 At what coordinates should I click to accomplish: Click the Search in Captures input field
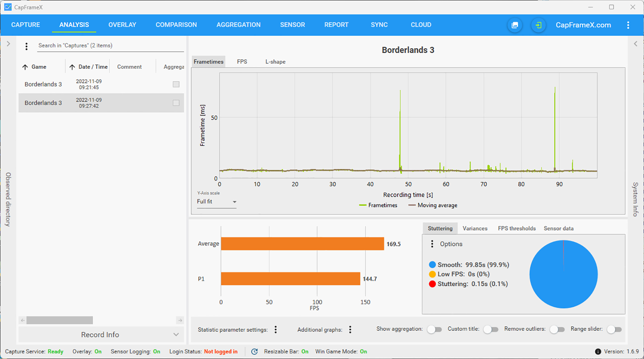[x=110, y=46]
